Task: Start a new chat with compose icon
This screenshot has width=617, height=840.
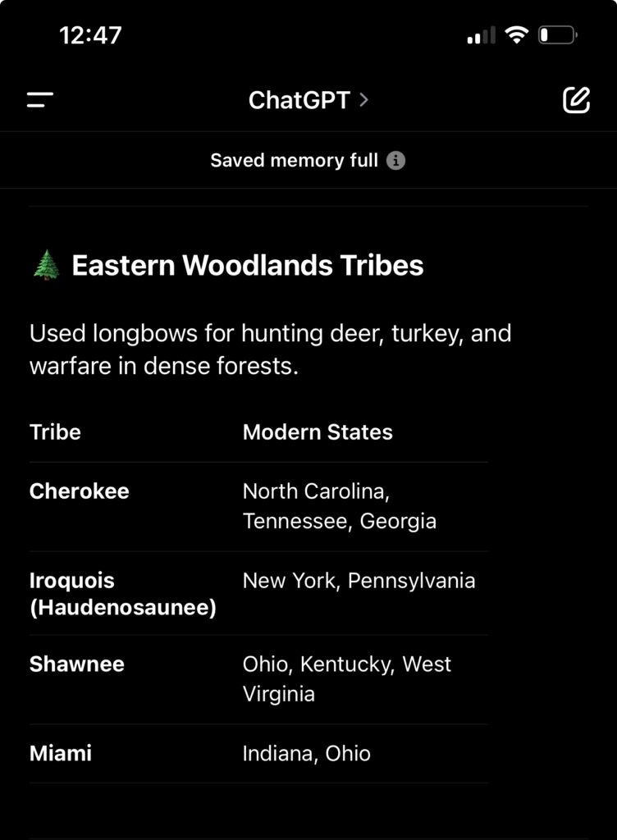Action: 576,100
